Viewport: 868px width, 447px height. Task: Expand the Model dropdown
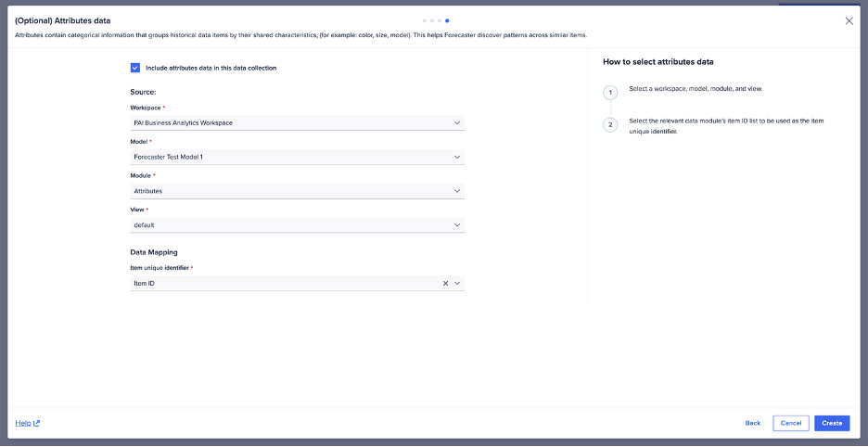[297, 157]
